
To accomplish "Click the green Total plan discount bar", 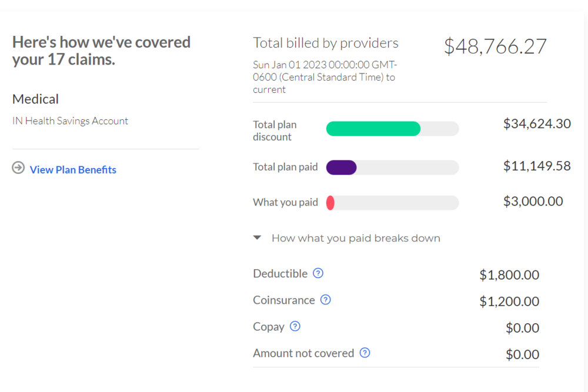I will pos(373,129).
